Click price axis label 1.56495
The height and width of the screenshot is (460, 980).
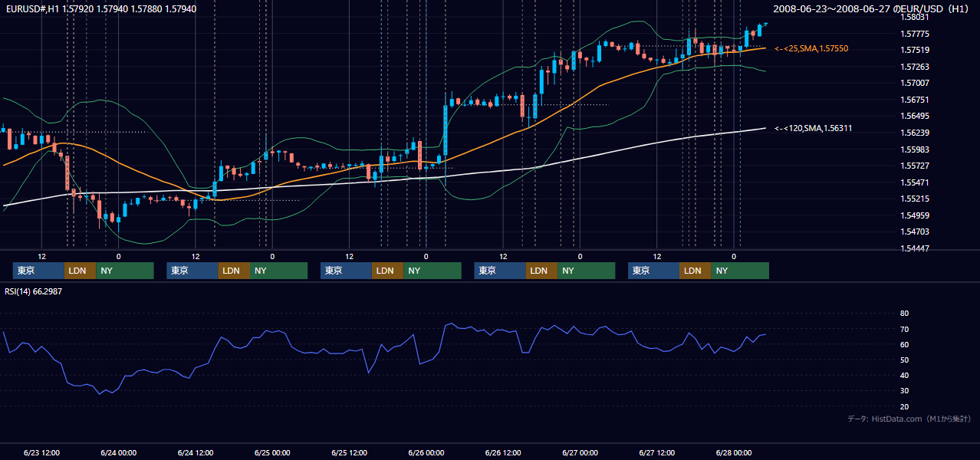915,116
